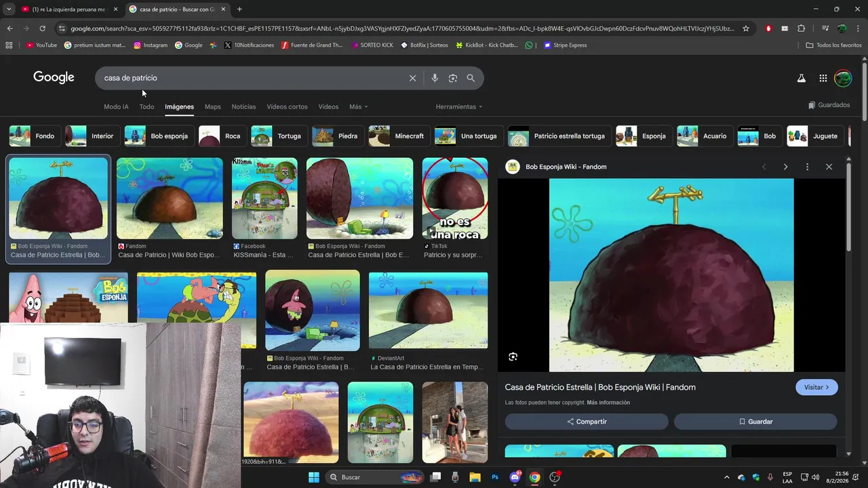The width and height of the screenshot is (868, 488).
Task: Switch to the Vídeos tab
Action: [x=328, y=106]
